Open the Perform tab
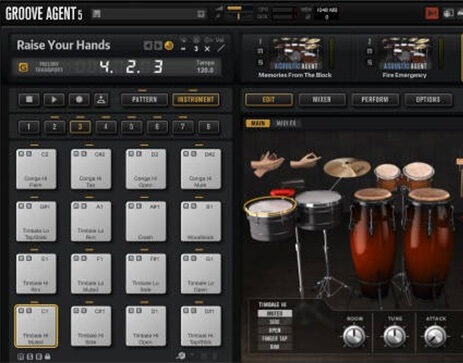This screenshot has width=463, height=363. (375, 100)
